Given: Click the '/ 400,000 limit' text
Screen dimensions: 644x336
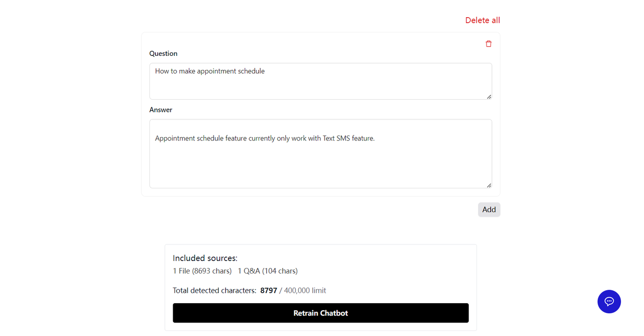Looking at the screenshot, I should pos(302,291).
